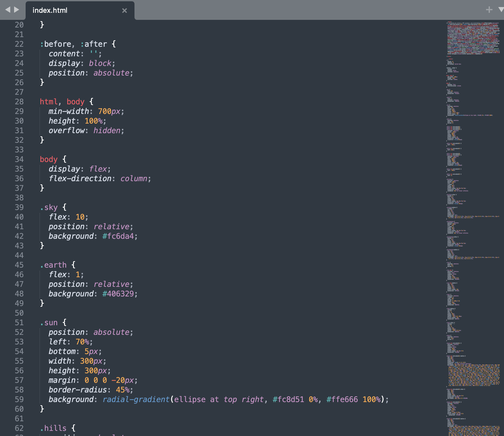Click the '100%' height value
The width and height of the screenshot is (504, 436).
(x=93, y=121)
